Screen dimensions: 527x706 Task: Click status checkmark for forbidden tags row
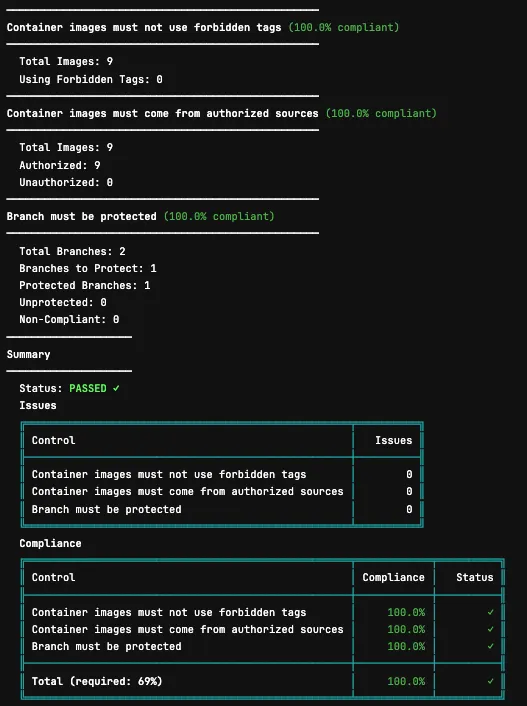point(491,612)
